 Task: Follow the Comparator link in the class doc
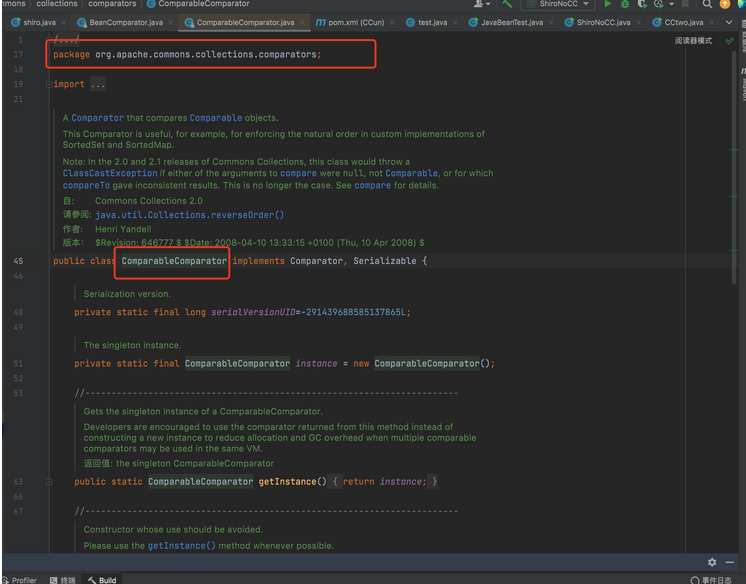(98, 118)
